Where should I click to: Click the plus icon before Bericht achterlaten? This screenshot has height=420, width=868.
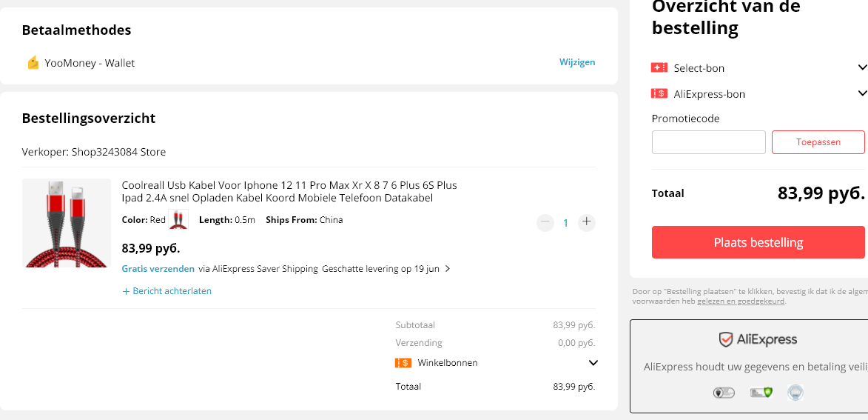point(126,291)
